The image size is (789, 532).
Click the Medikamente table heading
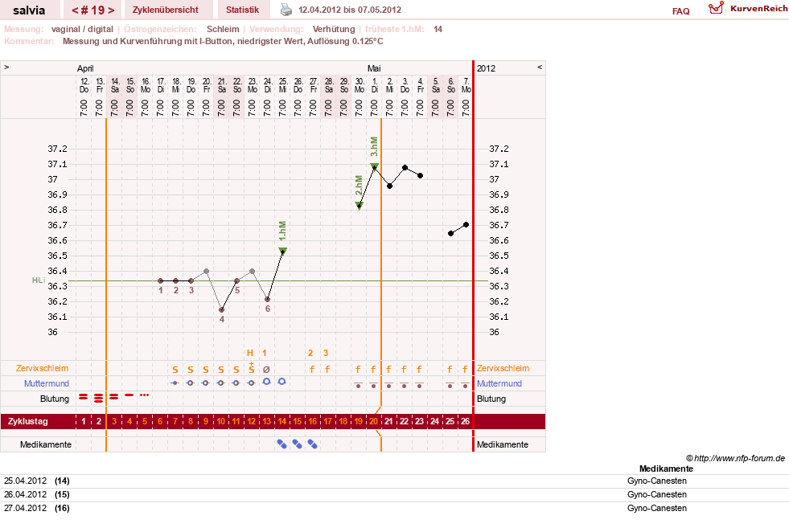pyautogui.click(x=666, y=469)
